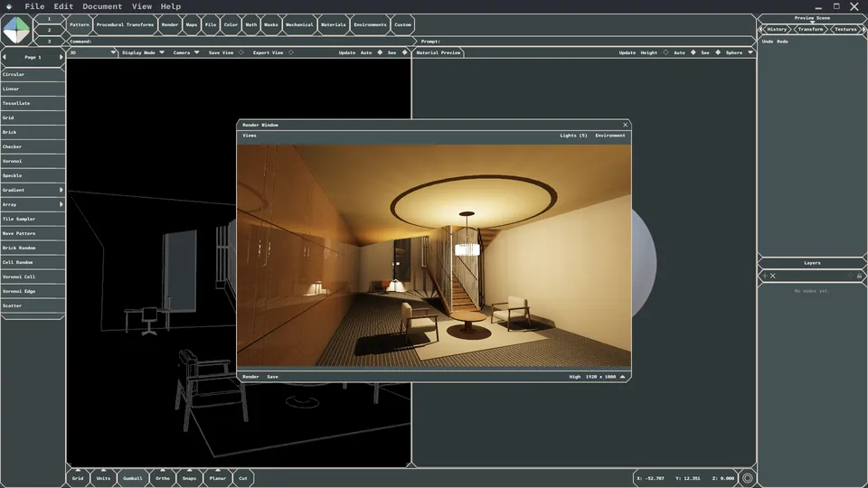This screenshot has width=868, height=488.
Task: Select the Tile Sampler pattern
Action: 33,219
